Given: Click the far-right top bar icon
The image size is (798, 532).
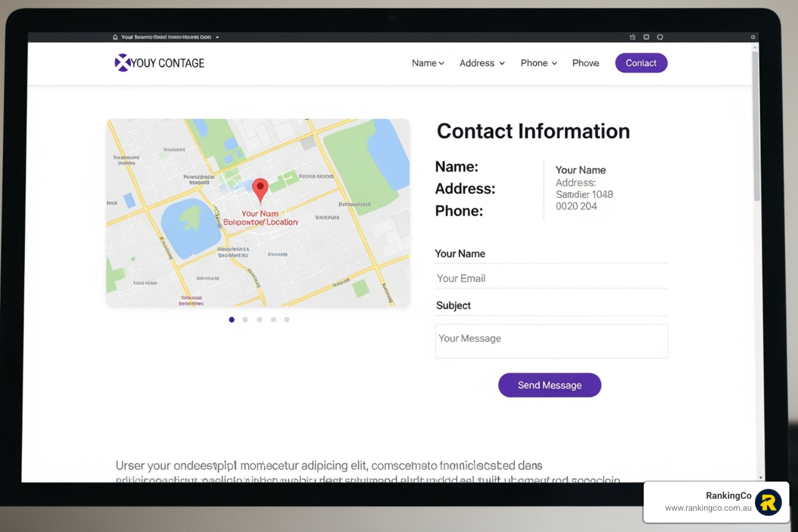Looking at the screenshot, I should tap(753, 37).
